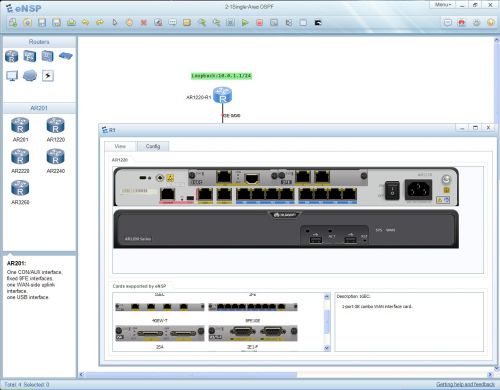Zoom out of the topology canvas

point(216,23)
